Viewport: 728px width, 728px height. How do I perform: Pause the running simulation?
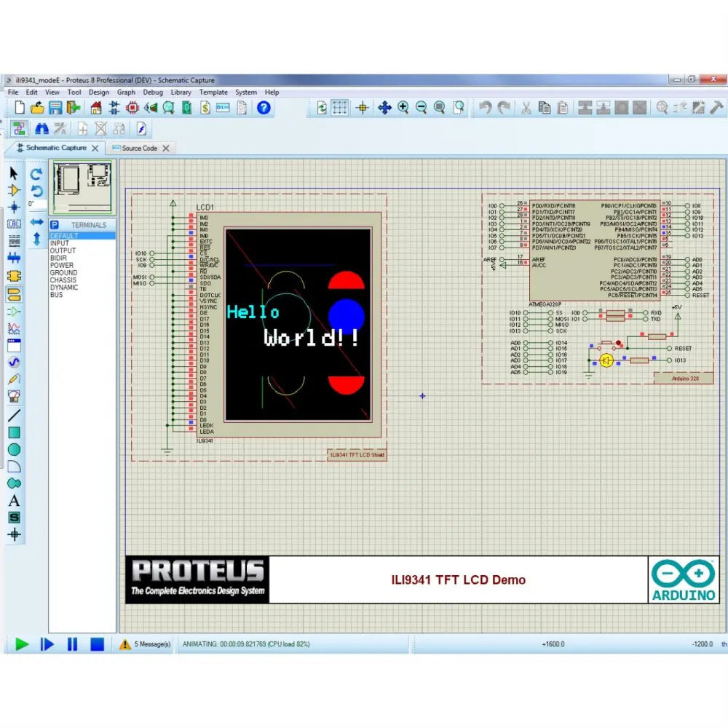[72, 644]
